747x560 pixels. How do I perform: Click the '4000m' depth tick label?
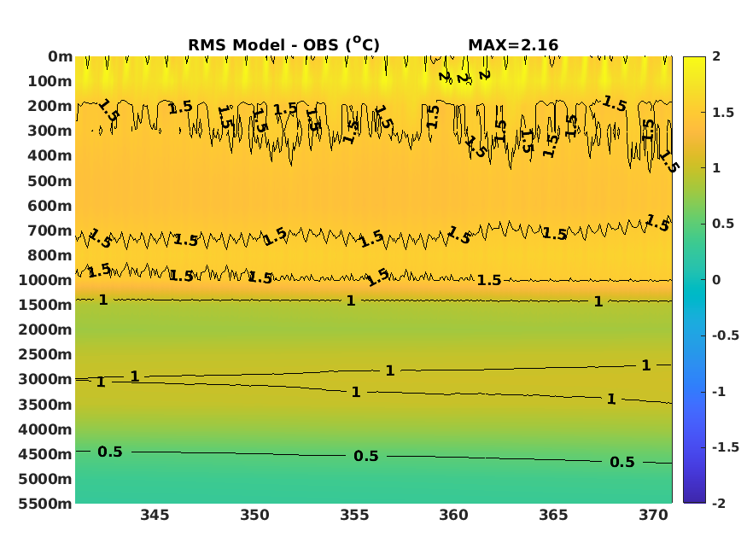[x=45, y=429]
